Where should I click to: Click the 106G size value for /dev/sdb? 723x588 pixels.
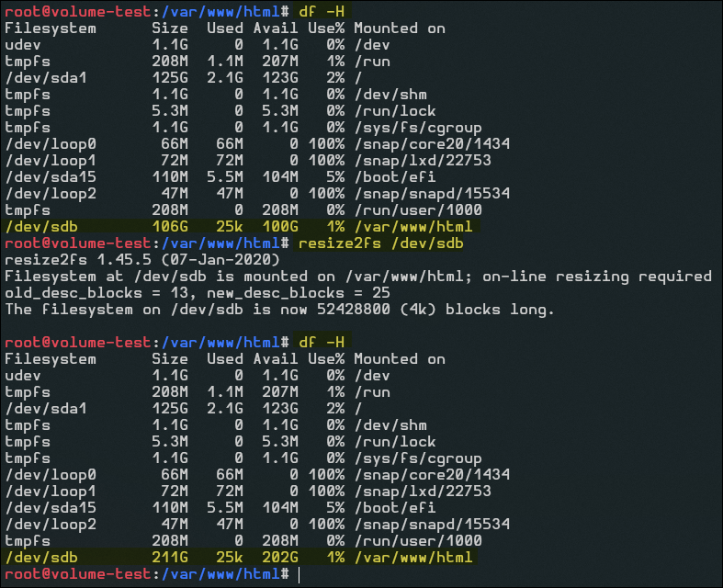[x=169, y=227]
